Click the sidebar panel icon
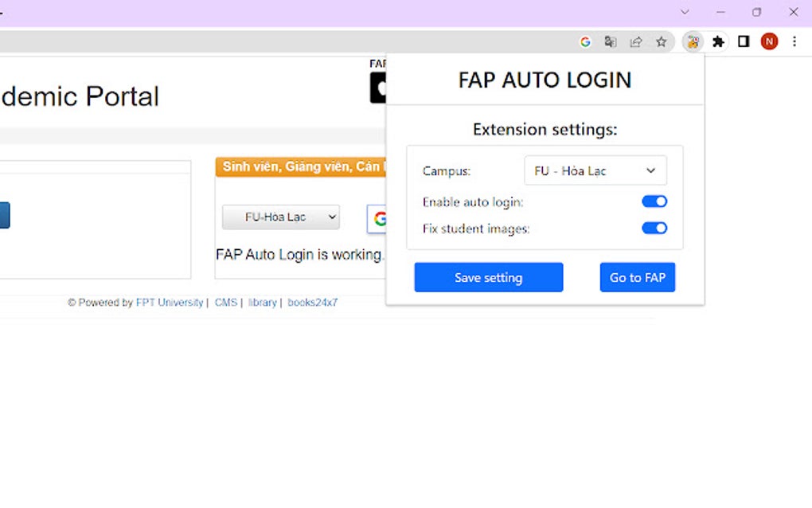Screen dimensions: 812x508 coord(743,41)
